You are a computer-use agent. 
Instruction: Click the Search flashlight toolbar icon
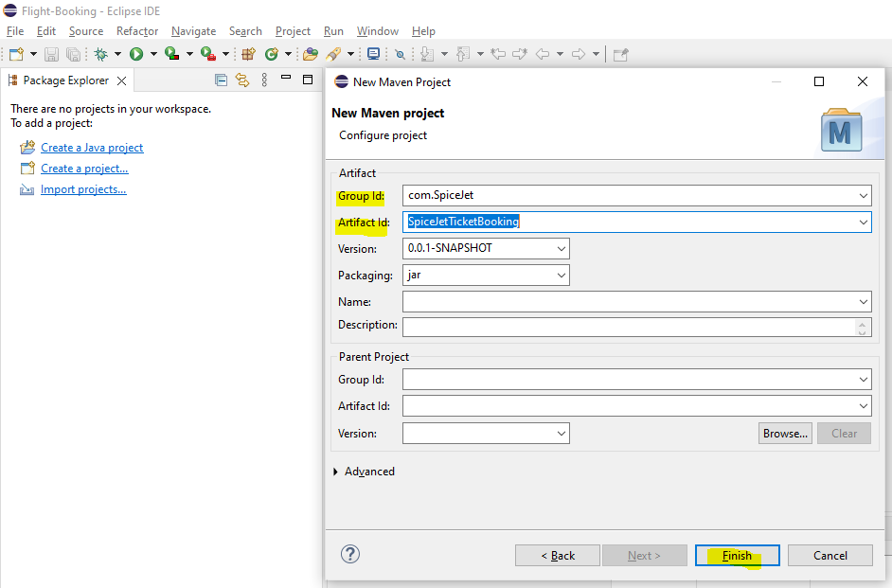(x=333, y=54)
